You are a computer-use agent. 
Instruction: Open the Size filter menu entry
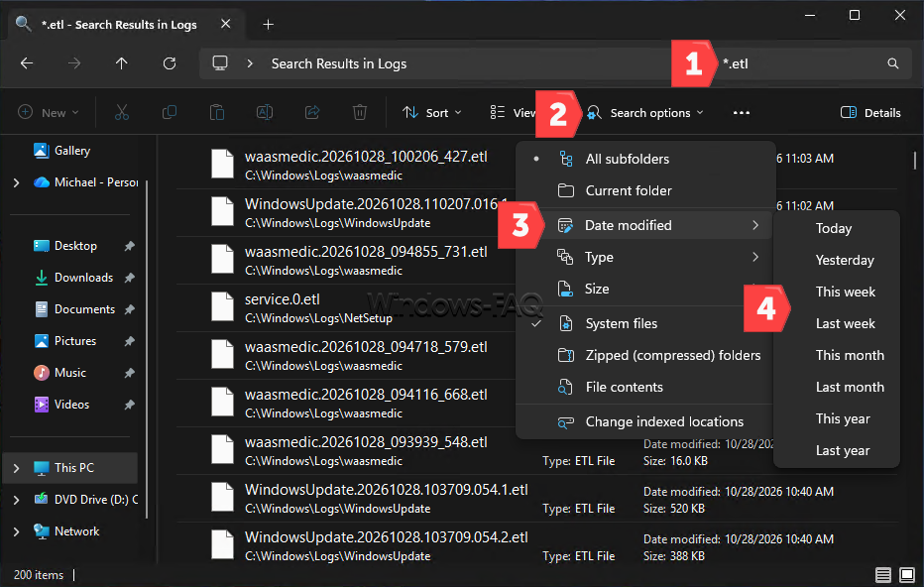[644, 289]
